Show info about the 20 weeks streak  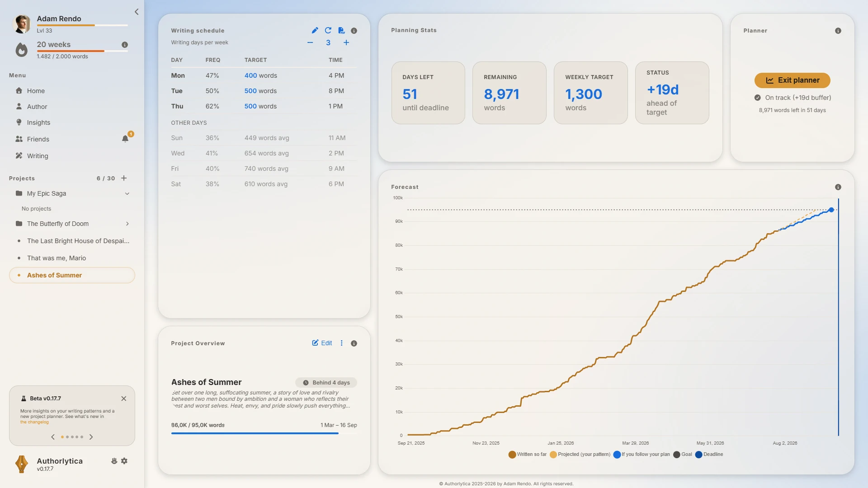125,45
